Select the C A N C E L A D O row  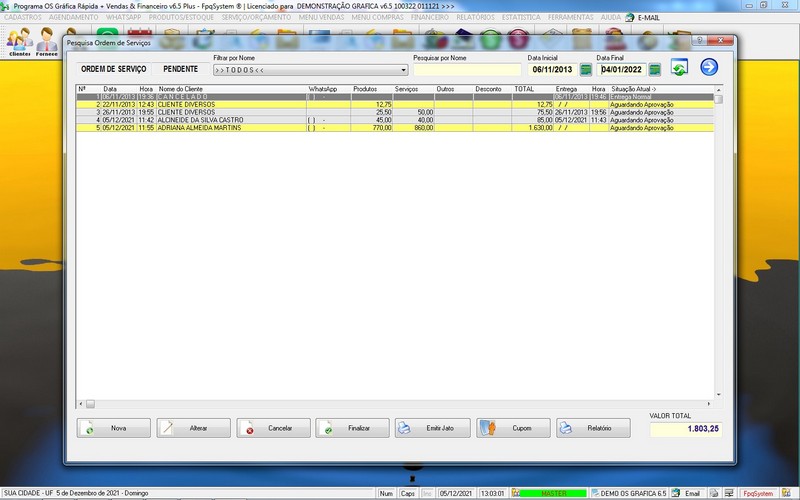coord(395,96)
